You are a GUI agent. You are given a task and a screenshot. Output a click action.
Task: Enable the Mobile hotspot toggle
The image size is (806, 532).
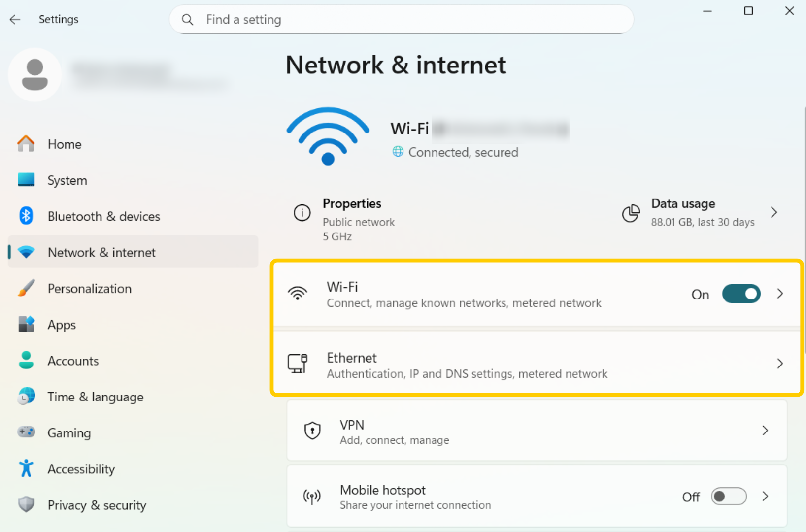(x=729, y=497)
